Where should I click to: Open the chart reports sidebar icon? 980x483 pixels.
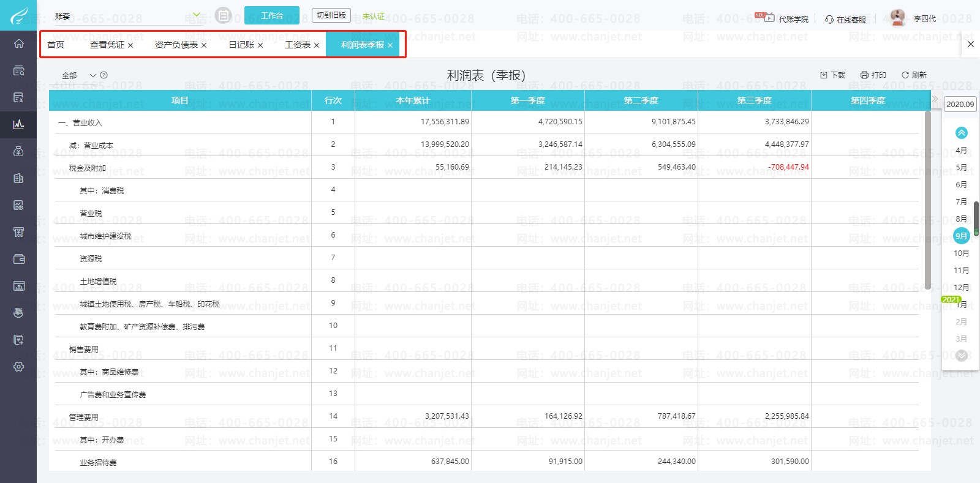tap(18, 124)
